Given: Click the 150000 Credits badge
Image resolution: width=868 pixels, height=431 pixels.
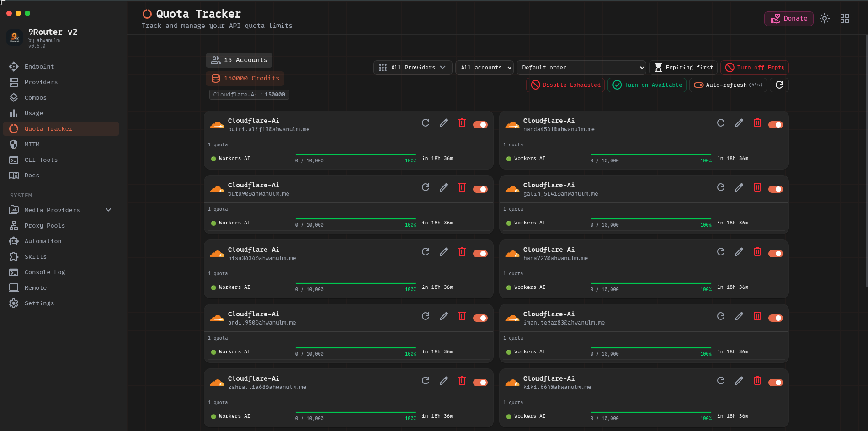Looking at the screenshot, I should (245, 79).
